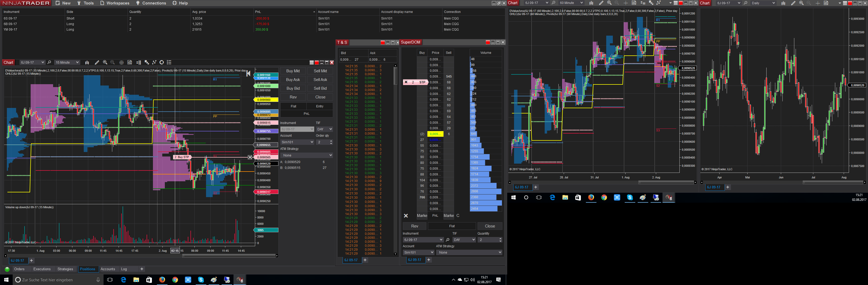Open SuperDOM instrument dropdown
This screenshot has width=868, height=285.
[423, 240]
